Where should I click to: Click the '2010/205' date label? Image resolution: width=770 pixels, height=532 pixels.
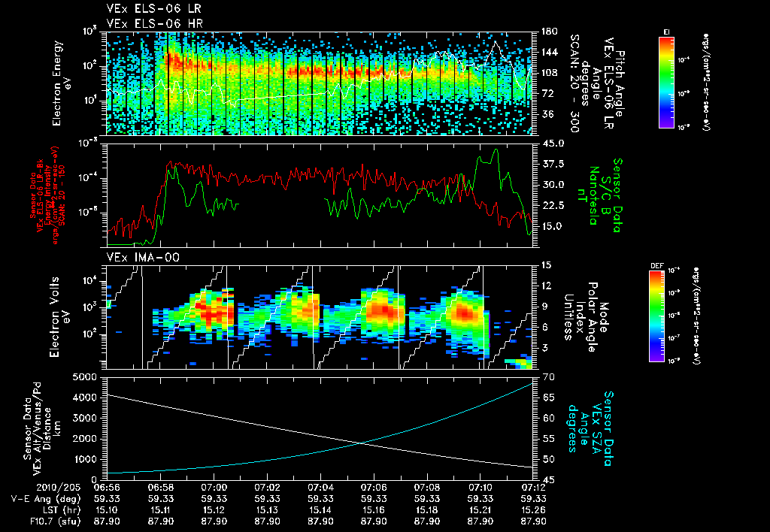tap(59, 488)
